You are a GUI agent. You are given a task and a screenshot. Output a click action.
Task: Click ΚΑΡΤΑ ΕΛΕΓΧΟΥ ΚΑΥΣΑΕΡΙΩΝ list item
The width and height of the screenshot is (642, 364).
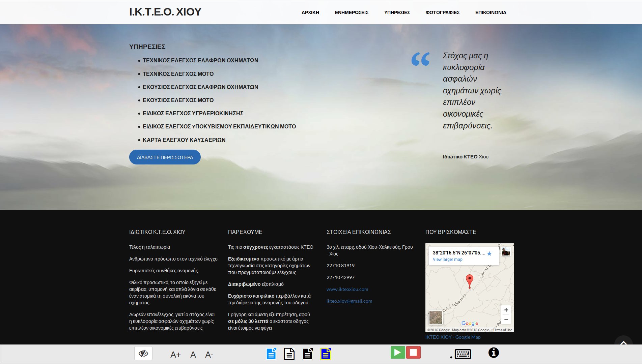coord(184,140)
